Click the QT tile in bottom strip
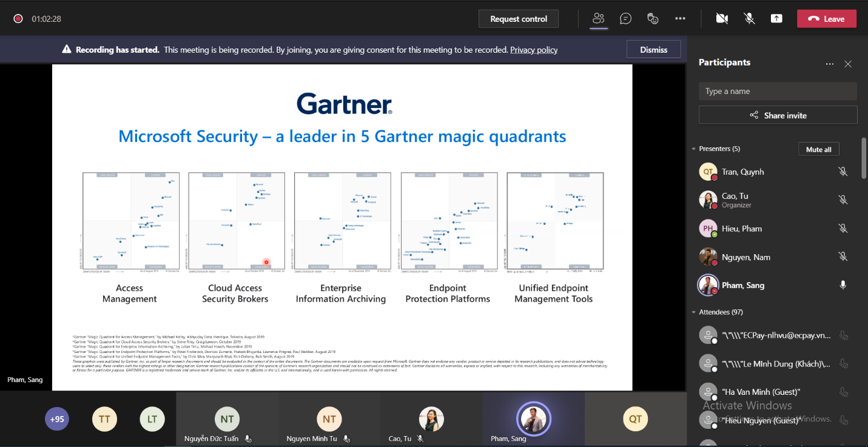The height and width of the screenshot is (447, 868). [x=635, y=419]
